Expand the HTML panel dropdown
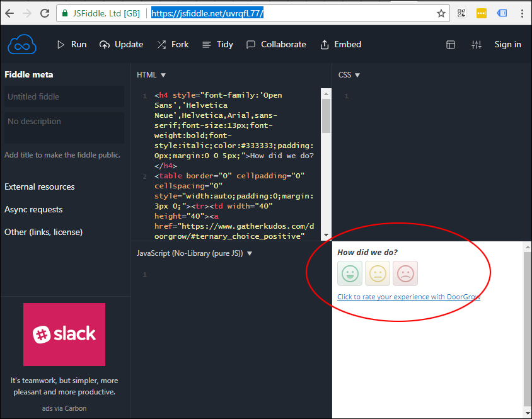Viewport: 532px width, 419px height. (x=151, y=75)
